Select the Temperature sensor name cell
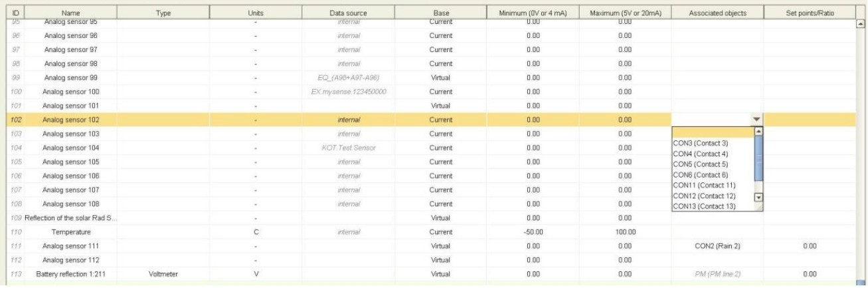Viewport: 868px width, 292px height. (x=71, y=231)
